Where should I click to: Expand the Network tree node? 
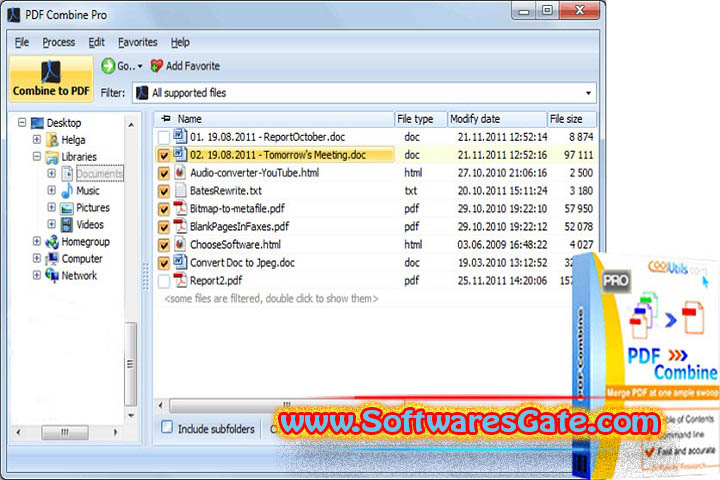pyautogui.click(x=37, y=275)
